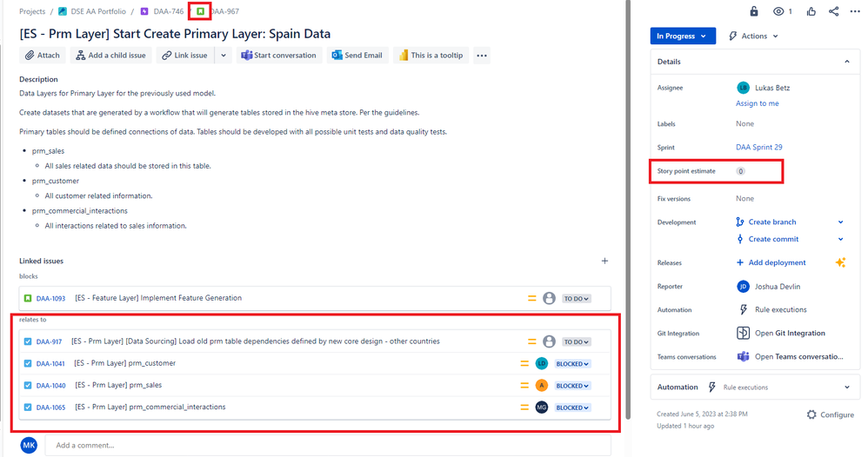Image resolution: width=868 pixels, height=457 pixels.
Task: Click the thumbs up vote icon
Action: (811, 11)
